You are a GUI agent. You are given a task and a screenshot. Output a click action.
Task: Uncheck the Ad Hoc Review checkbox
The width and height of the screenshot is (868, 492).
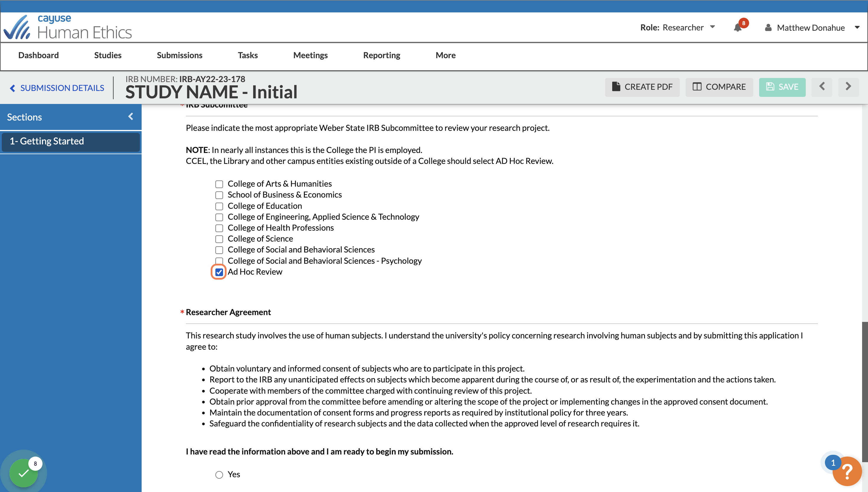pos(219,272)
